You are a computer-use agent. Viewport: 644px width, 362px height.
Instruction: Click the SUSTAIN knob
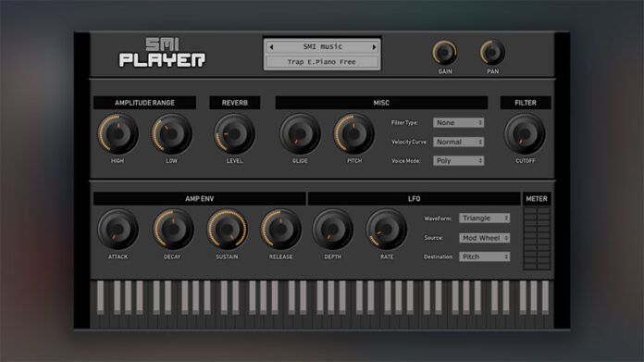click(227, 230)
